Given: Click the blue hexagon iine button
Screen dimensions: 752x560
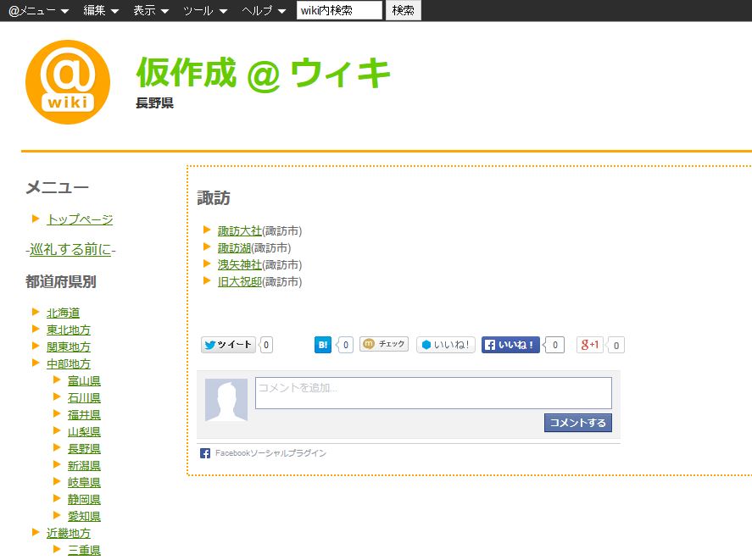Looking at the screenshot, I should pyautogui.click(x=445, y=345).
